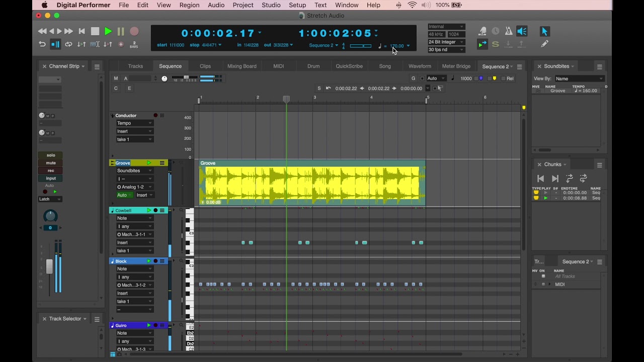Image resolution: width=644 pixels, height=362 pixels.
Task: Toggle the edit grid snap checkbox next to G
Action: point(422,78)
